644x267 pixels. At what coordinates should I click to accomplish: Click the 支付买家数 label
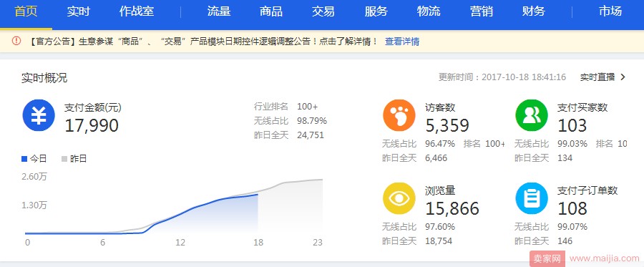[582, 107]
